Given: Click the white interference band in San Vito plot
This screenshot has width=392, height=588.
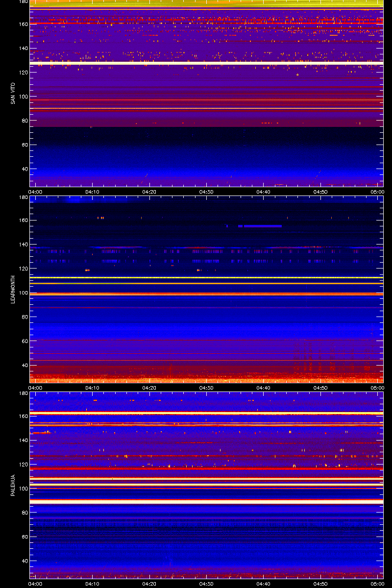Looking at the screenshot, I should (x=206, y=63).
